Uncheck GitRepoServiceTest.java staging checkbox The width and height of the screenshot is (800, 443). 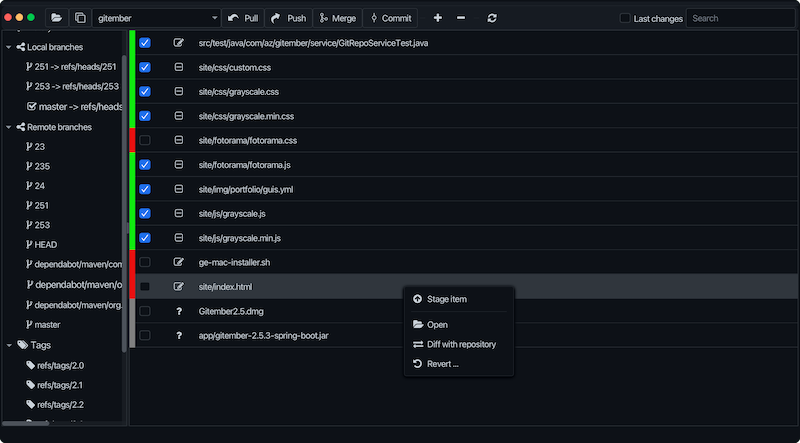click(x=145, y=43)
